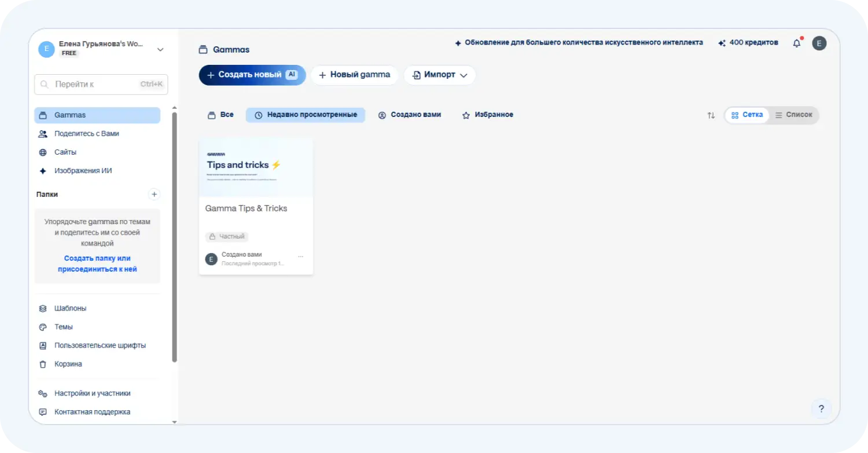Open Корзина trash in sidebar

pos(68,364)
